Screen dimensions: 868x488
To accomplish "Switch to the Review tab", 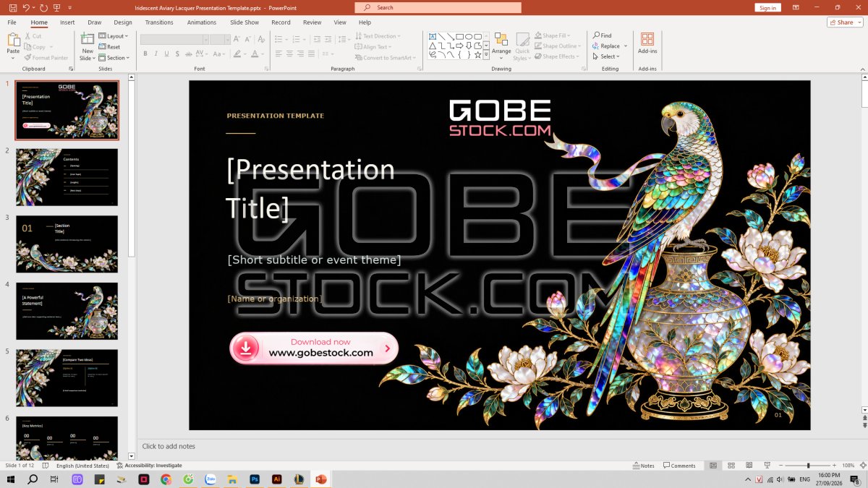I will (312, 22).
